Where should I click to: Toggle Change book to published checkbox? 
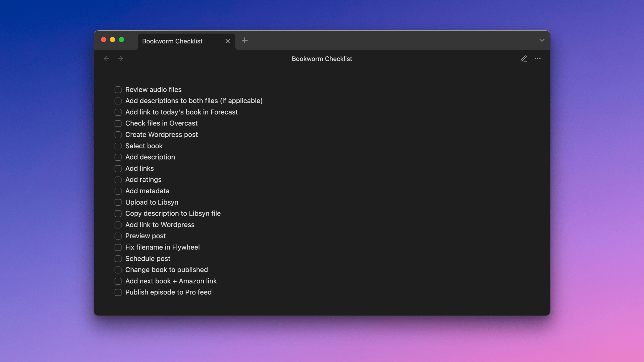tap(118, 270)
